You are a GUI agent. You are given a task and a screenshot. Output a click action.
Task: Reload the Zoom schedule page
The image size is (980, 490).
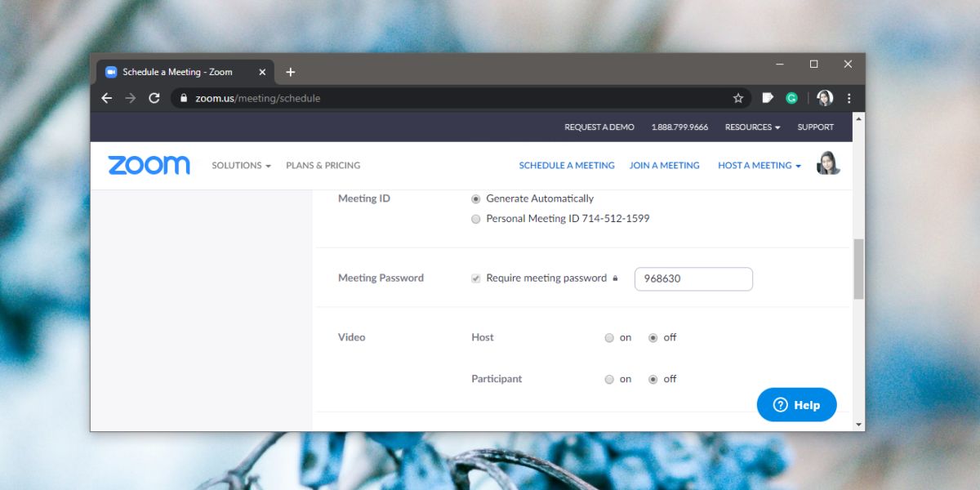point(154,98)
